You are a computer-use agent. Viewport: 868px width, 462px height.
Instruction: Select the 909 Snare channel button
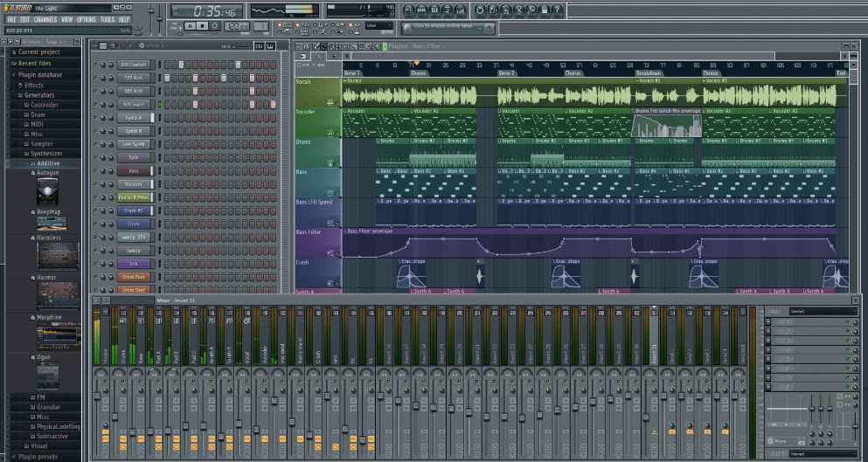(x=134, y=105)
